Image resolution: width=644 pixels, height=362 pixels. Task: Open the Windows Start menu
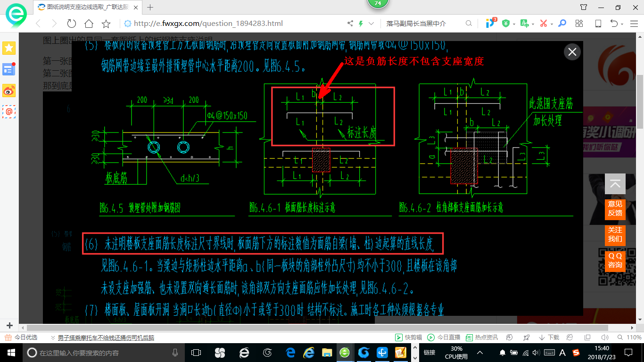[10, 353]
